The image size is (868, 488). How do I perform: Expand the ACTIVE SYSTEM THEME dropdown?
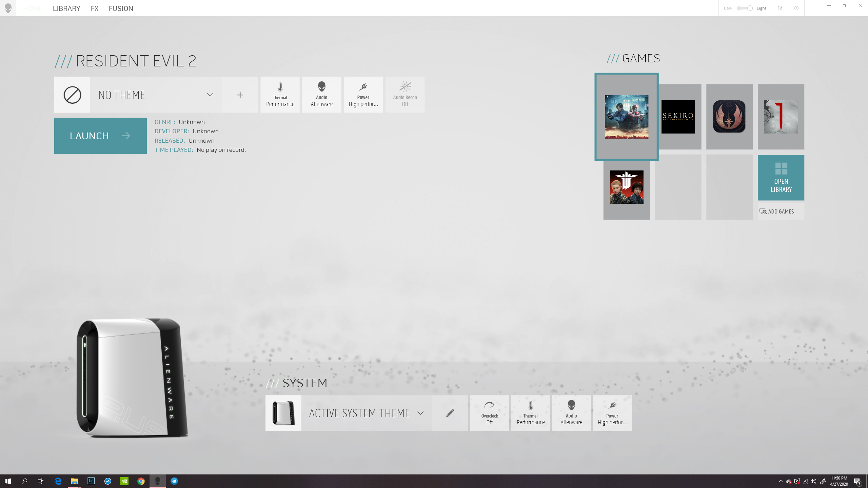(x=367, y=413)
